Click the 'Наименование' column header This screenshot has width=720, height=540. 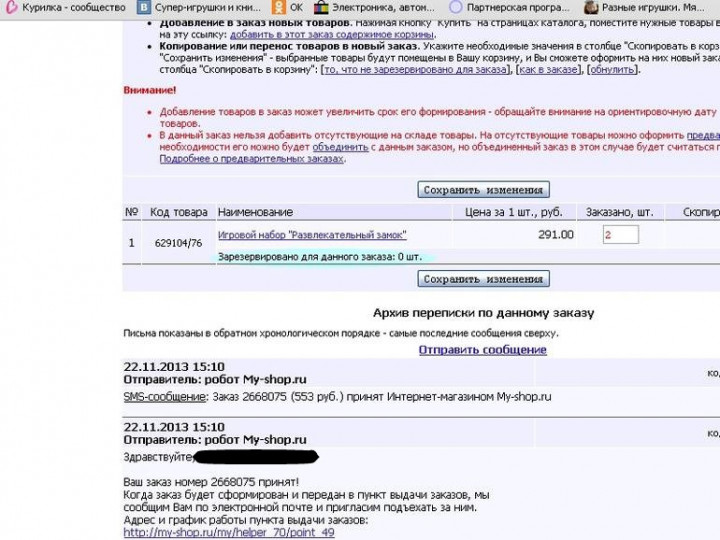point(255,212)
